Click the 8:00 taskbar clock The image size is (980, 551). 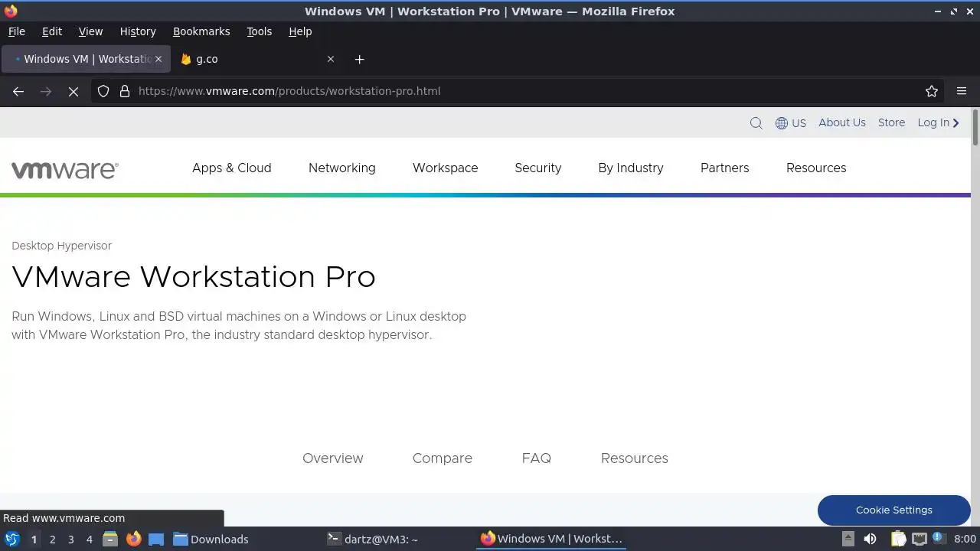[x=965, y=539]
